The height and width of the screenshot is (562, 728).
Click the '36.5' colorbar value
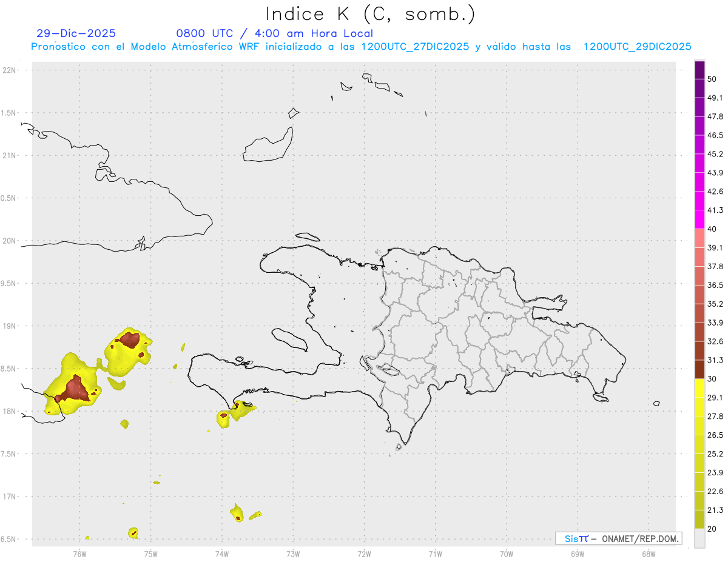point(716,285)
